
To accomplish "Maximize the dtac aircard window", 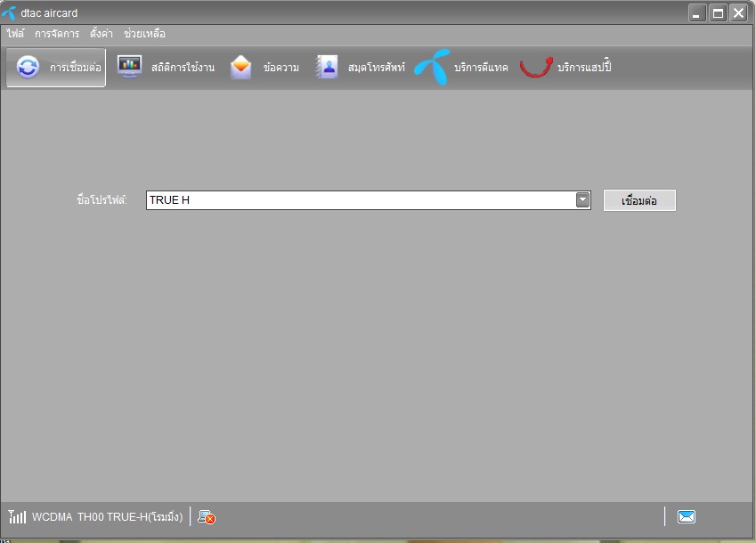I will [x=718, y=13].
